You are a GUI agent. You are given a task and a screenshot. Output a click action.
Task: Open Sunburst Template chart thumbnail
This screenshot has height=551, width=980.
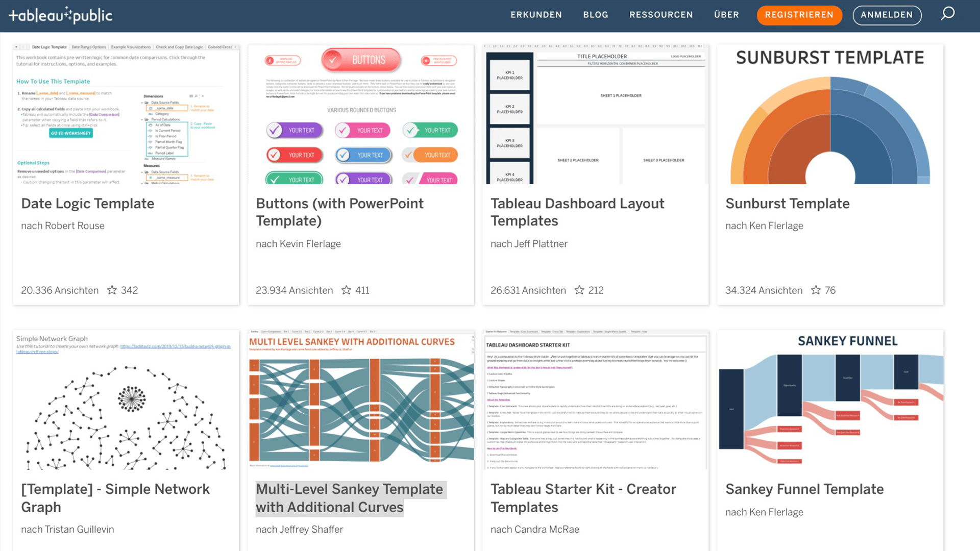tap(830, 115)
